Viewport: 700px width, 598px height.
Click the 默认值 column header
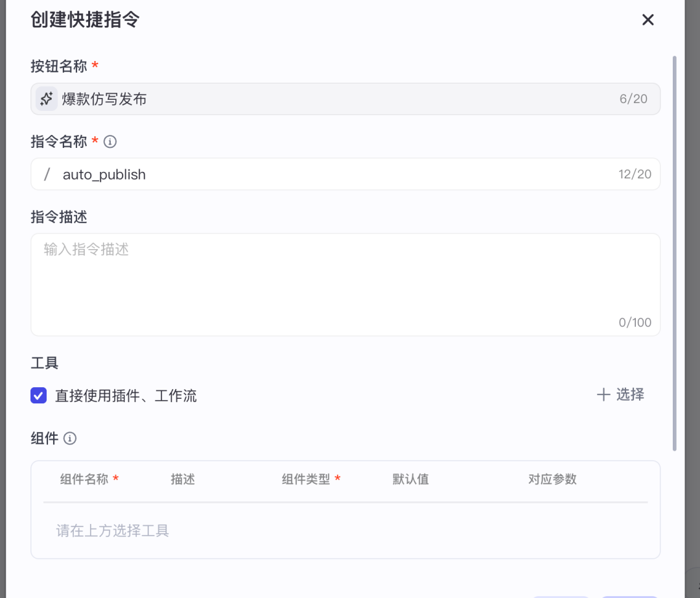click(x=410, y=479)
